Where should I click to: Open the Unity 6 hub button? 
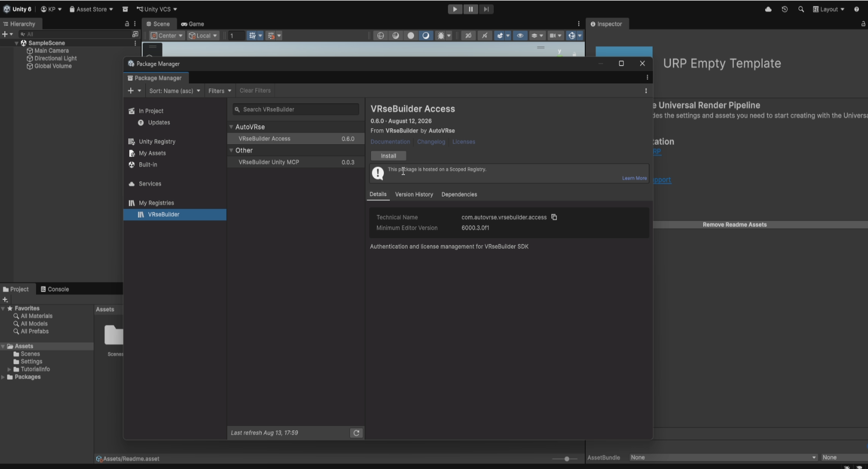click(17, 9)
